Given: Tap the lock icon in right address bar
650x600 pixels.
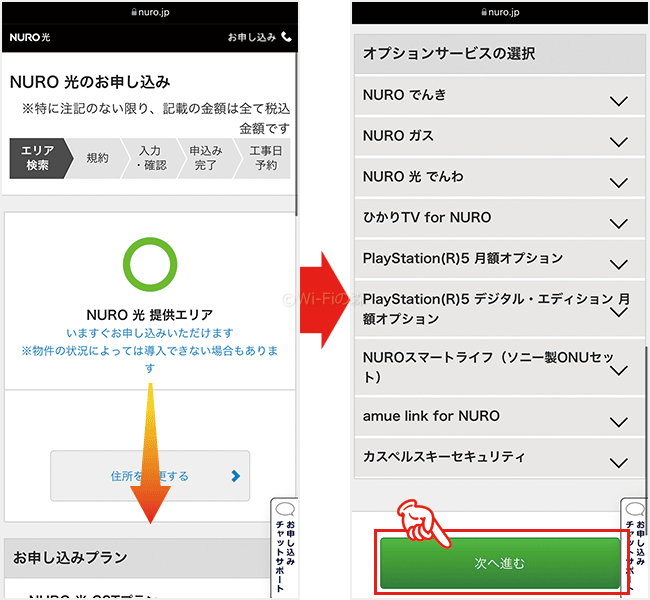Looking at the screenshot, I should pos(484,12).
